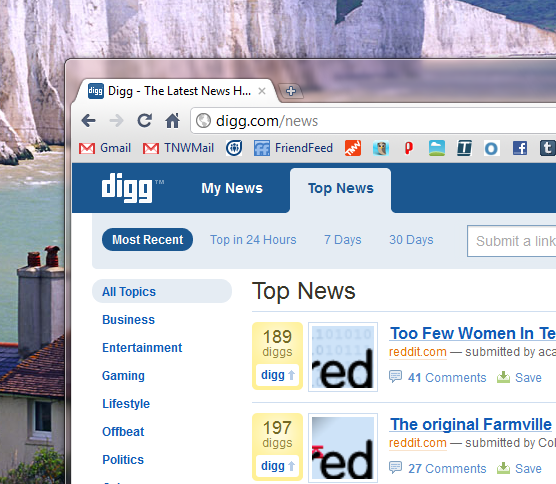This screenshot has height=484, width=556.
Task: Open the 27 Comments link
Action: (438, 468)
